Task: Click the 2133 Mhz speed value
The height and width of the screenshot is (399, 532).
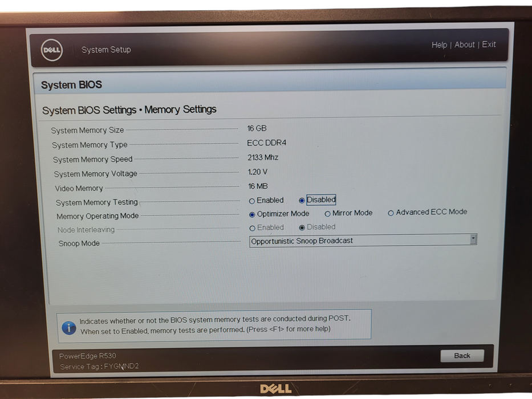Action: click(263, 157)
